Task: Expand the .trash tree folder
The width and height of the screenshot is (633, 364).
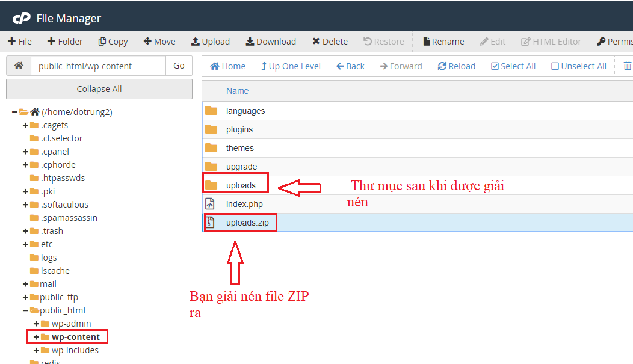Action: [25, 231]
